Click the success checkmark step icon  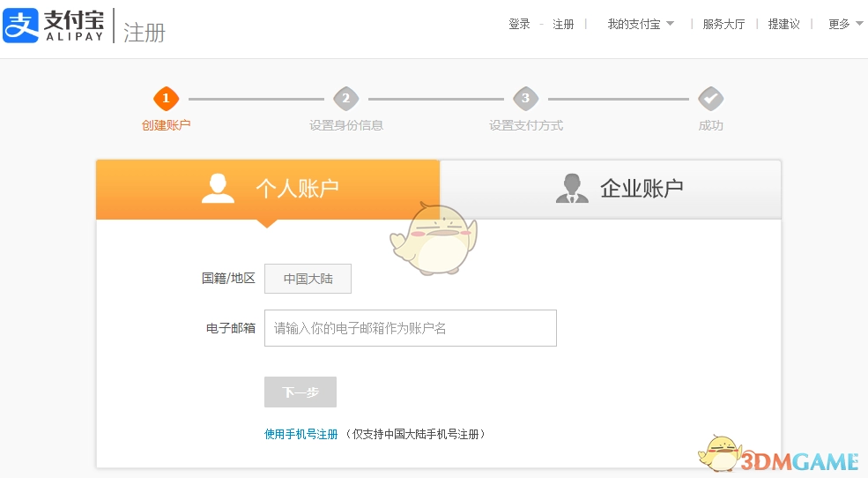click(710, 99)
